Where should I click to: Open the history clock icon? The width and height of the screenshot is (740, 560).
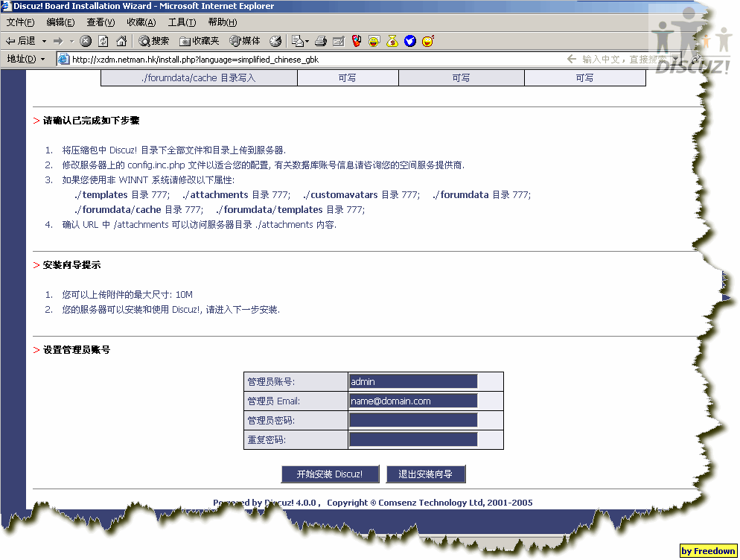275,41
